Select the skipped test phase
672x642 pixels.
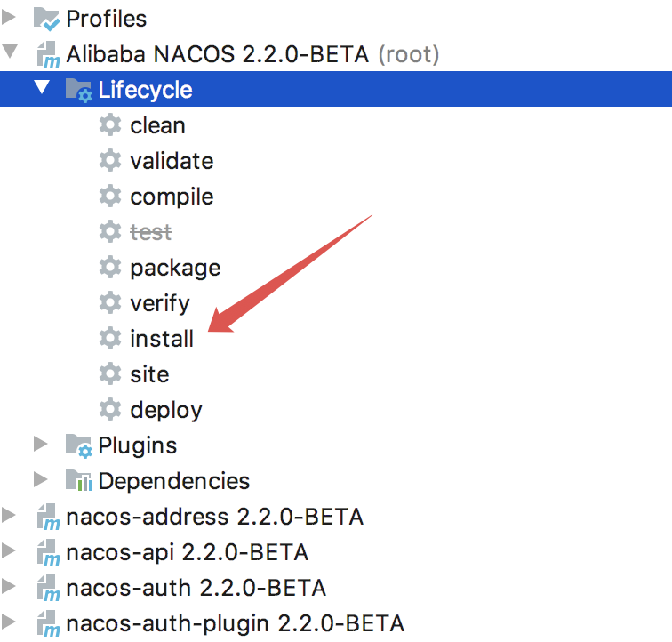(151, 232)
